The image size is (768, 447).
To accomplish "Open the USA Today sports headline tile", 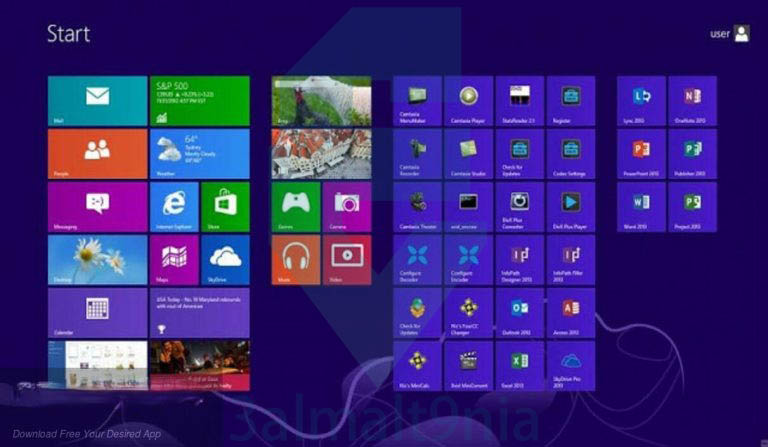I will (200, 313).
